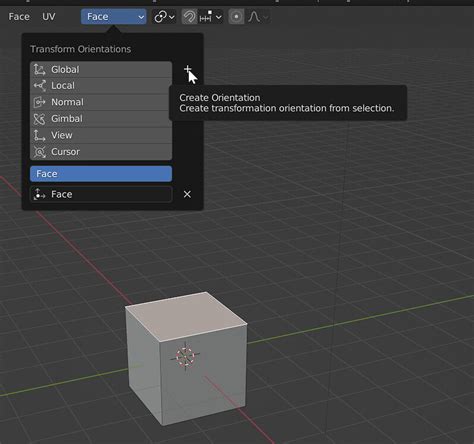Click the 3D cursor on the cube
This screenshot has height=444, width=474.
(x=185, y=357)
